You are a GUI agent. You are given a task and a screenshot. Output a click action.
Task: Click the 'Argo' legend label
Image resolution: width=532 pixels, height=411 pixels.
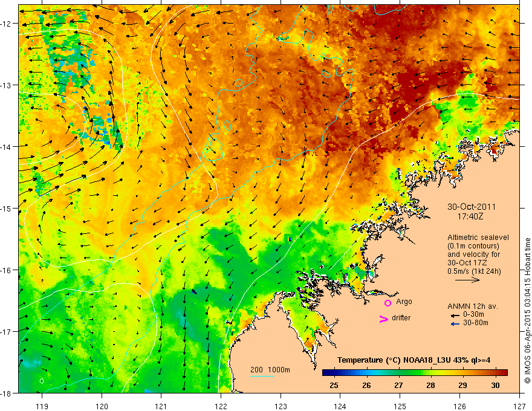404,302
